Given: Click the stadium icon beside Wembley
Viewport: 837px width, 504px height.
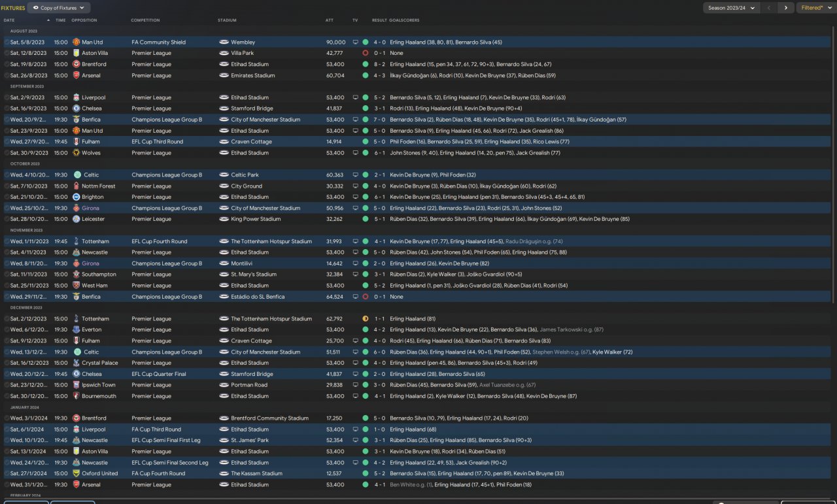Looking at the screenshot, I should [224, 42].
